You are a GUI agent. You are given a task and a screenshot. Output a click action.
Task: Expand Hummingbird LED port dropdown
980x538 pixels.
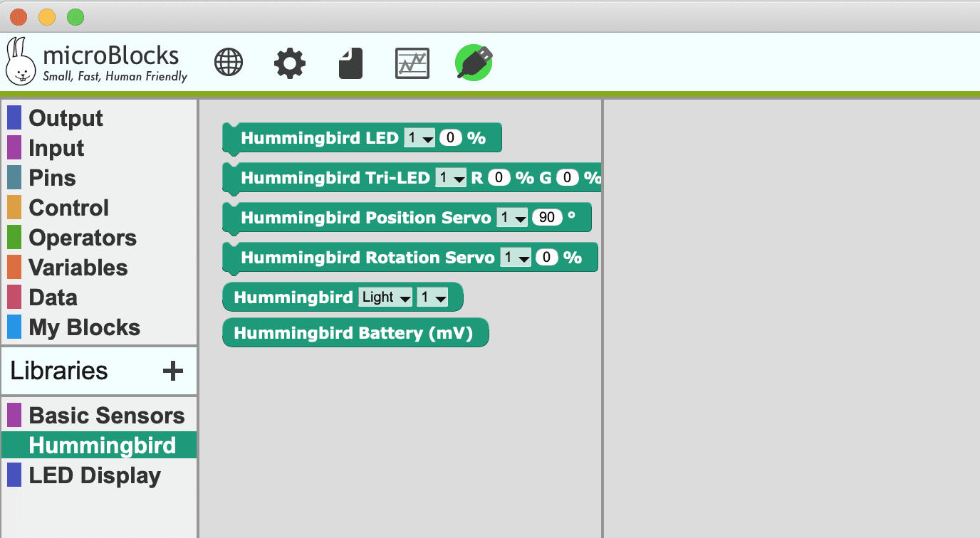click(x=419, y=138)
